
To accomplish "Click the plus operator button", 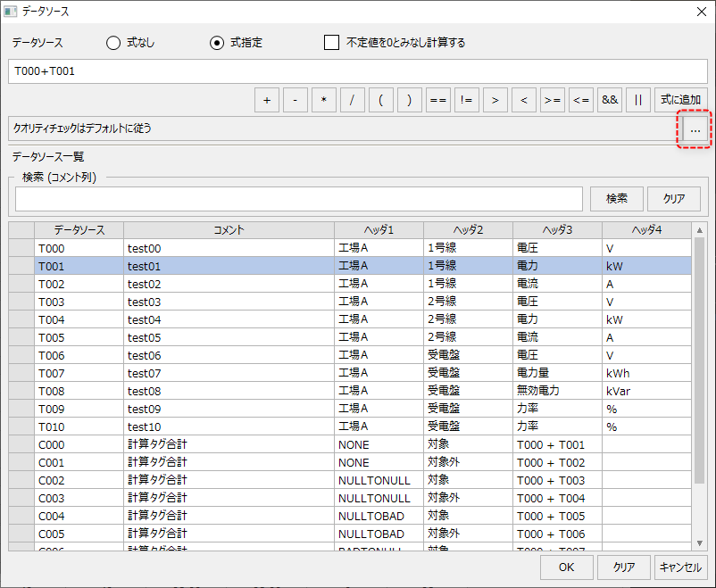I will pos(266,100).
